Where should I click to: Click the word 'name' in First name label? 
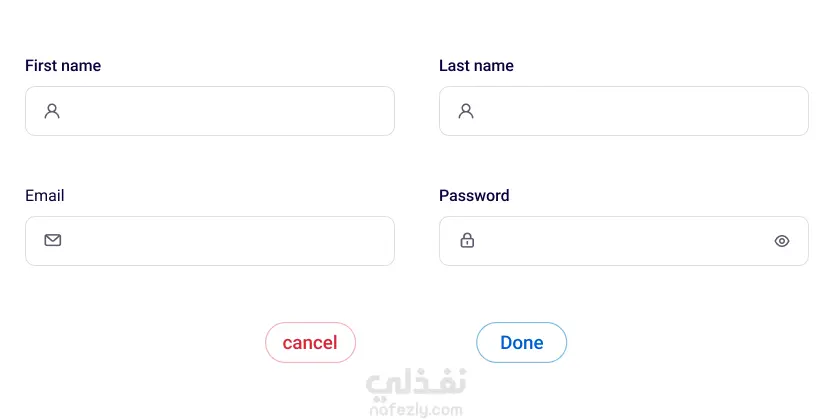coord(81,66)
